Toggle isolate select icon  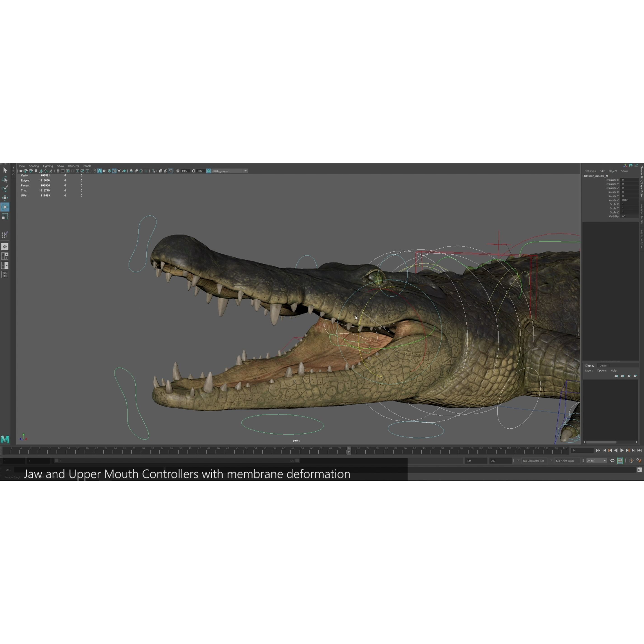(153, 171)
